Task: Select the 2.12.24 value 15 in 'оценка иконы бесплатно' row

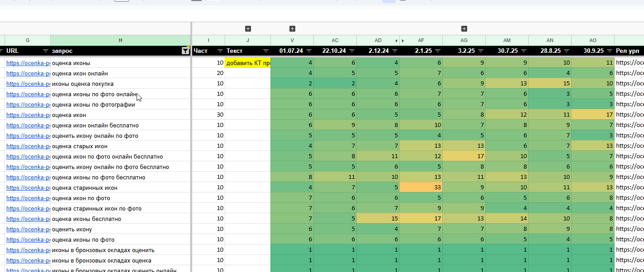Action: 378,219
